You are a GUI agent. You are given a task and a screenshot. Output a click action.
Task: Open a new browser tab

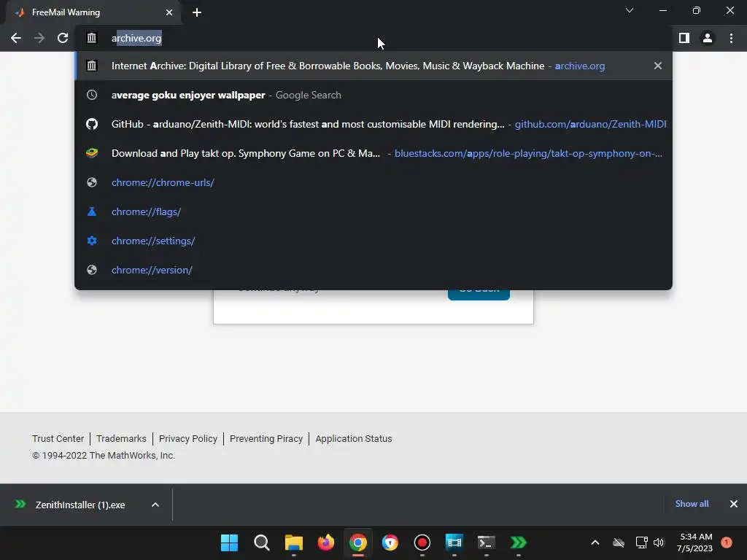(197, 12)
